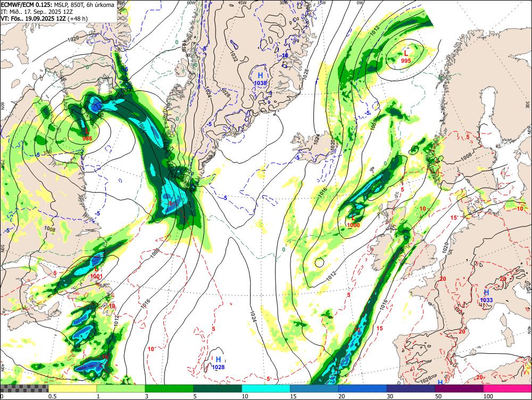Image resolution: width=532 pixels, height=400 pixels.
Task: Select the 3 value on the legend scale
Action: [x=146, y=396]
